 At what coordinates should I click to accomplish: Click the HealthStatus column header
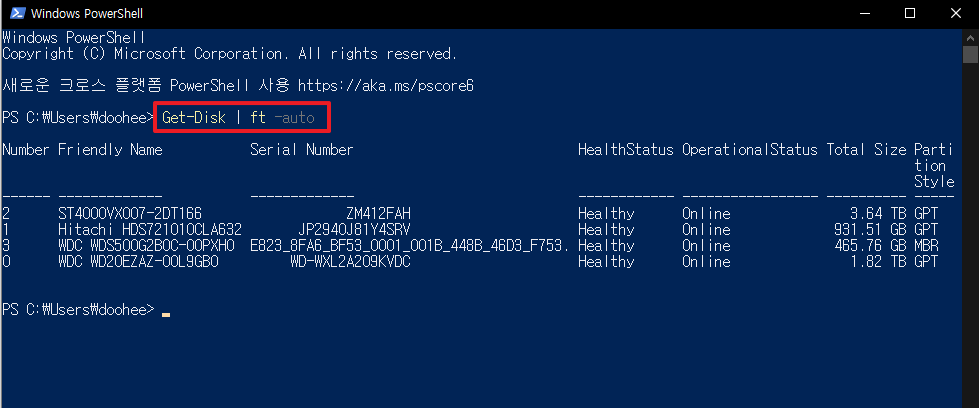[x=626, y=150]
